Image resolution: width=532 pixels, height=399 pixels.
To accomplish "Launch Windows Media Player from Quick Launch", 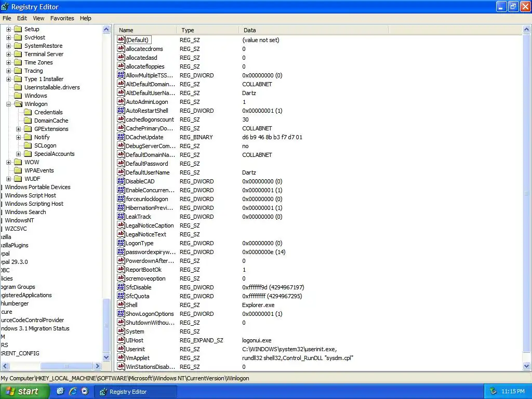I will (85, 391).
